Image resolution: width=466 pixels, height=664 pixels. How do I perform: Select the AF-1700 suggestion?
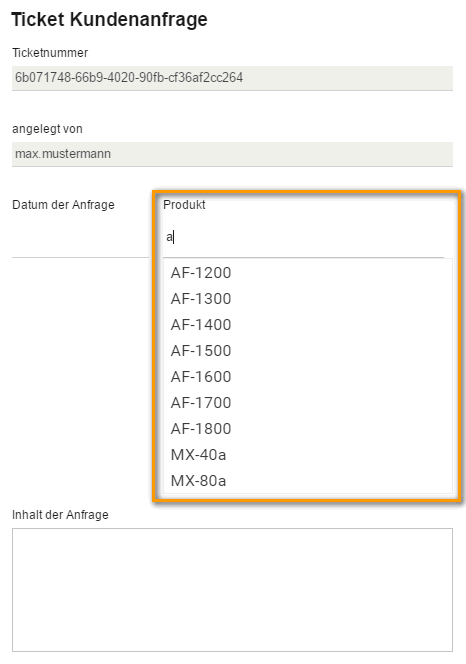(308, 403)
